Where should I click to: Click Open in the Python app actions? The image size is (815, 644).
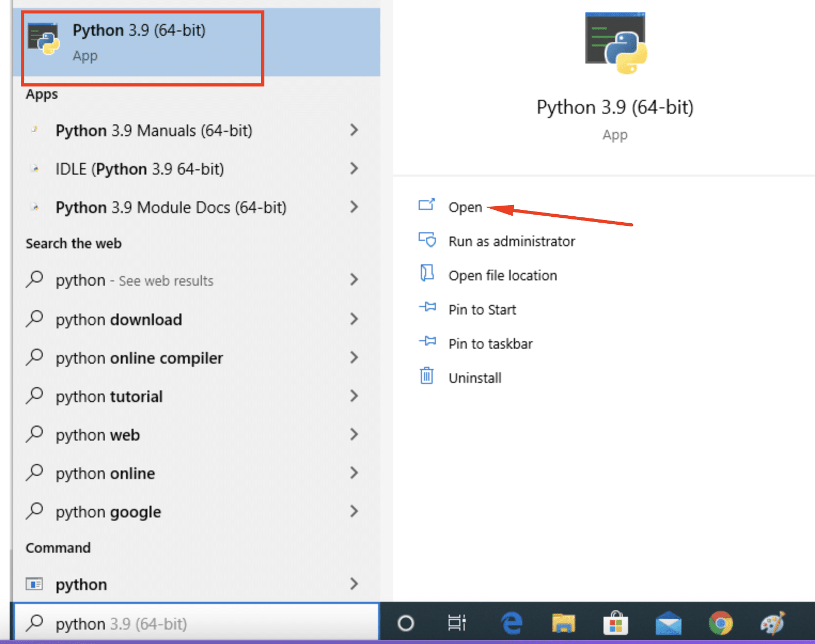pos(465,207)
